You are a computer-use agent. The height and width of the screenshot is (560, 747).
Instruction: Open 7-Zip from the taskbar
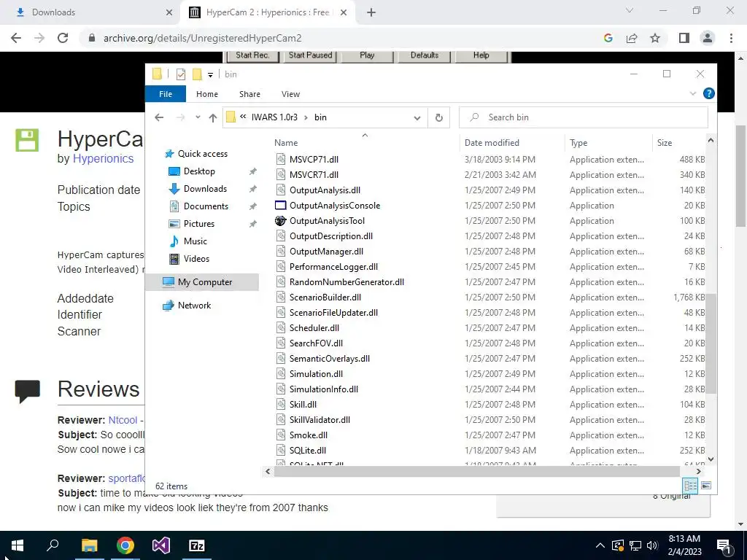pyautogui.click(x=197, y=545)
